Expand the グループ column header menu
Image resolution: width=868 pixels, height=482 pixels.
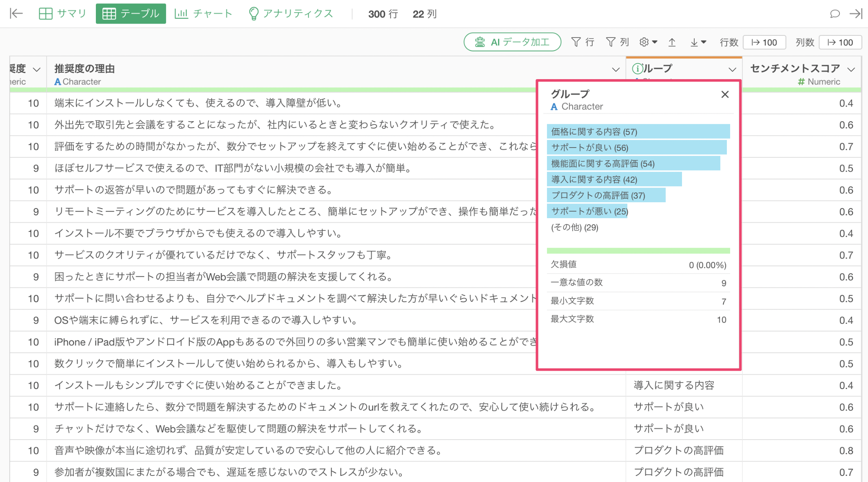coord(732,70)
